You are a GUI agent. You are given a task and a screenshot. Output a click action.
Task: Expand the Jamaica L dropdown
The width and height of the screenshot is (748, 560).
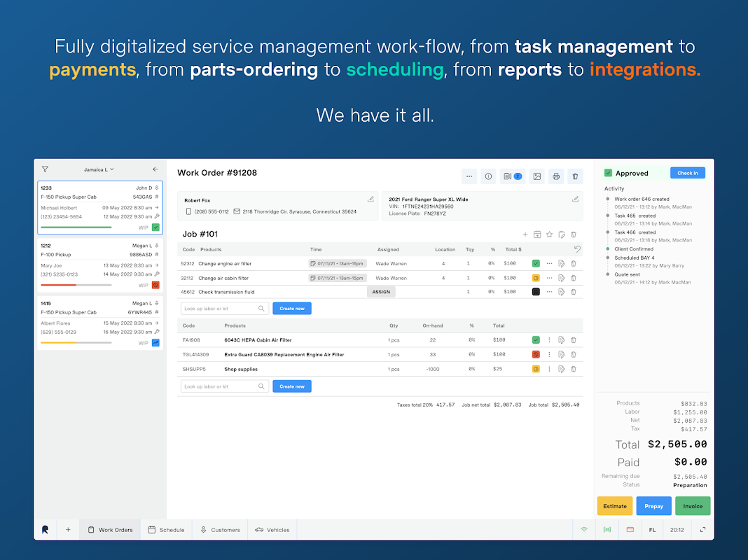(99, 169)
